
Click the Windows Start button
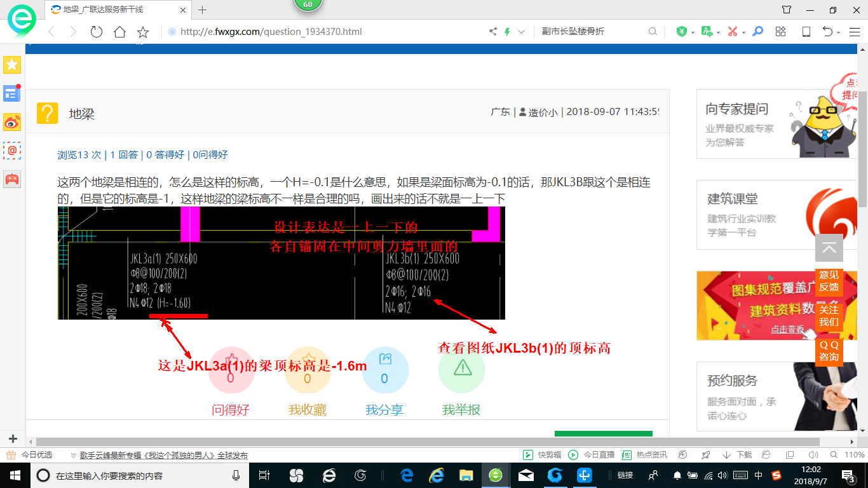tap(14, 475)
